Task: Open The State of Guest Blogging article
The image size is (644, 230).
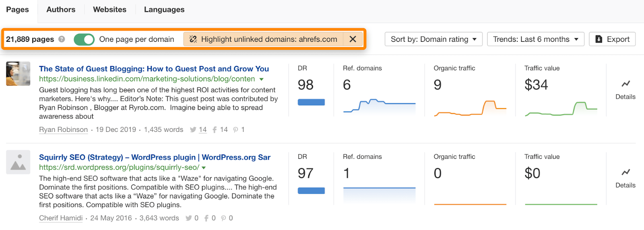Action: tap(154, 69)
